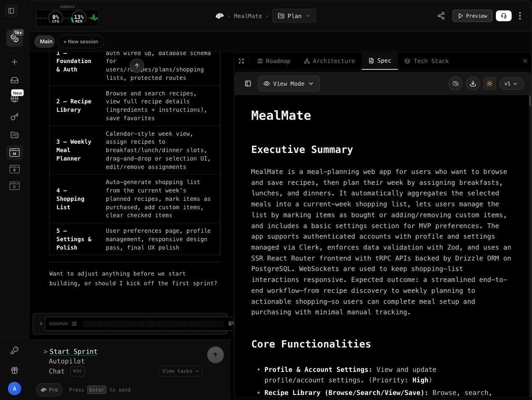Click the Core Functionalities heading
The image size is (532, 400).
[311, 344]
